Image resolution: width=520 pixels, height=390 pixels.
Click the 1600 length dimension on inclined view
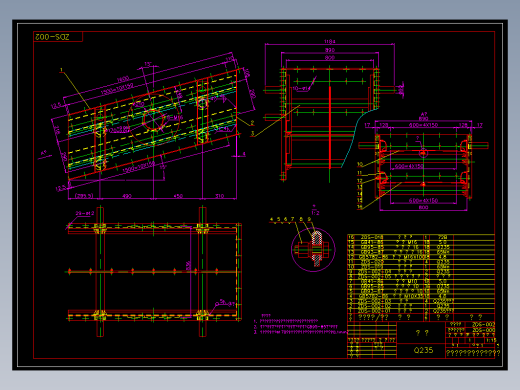coord(123,80)
